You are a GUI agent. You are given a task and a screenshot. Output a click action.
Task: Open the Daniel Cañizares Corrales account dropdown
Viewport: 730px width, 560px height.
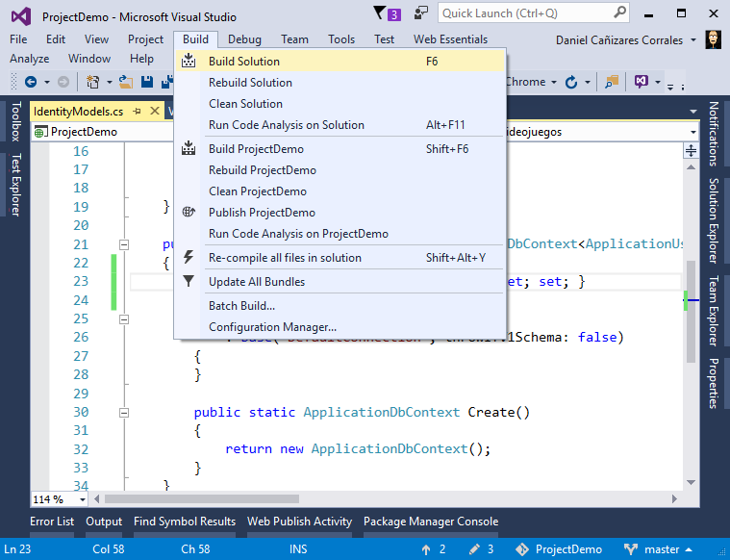pos(693,40)
